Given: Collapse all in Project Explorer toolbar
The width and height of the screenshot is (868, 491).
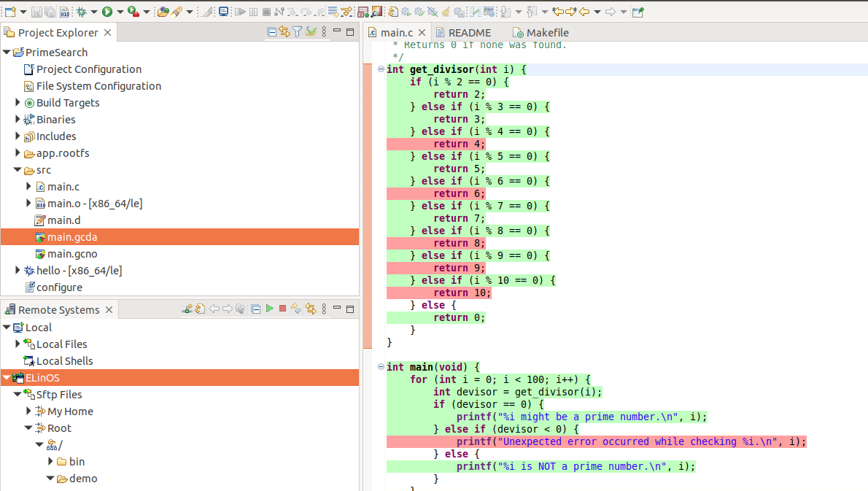Looking at the screenshot, I should click(272, 32).
